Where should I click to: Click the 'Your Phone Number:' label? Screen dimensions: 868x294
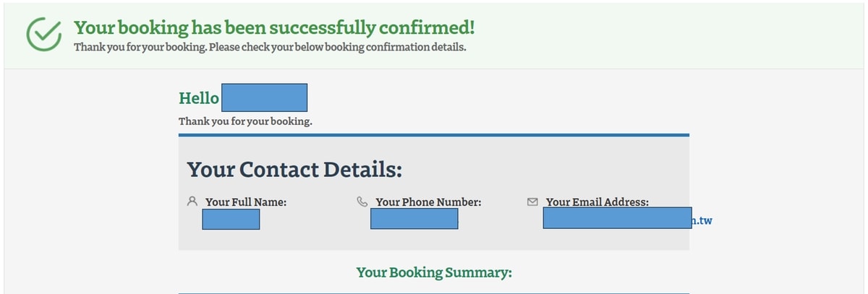click(428, 202)
